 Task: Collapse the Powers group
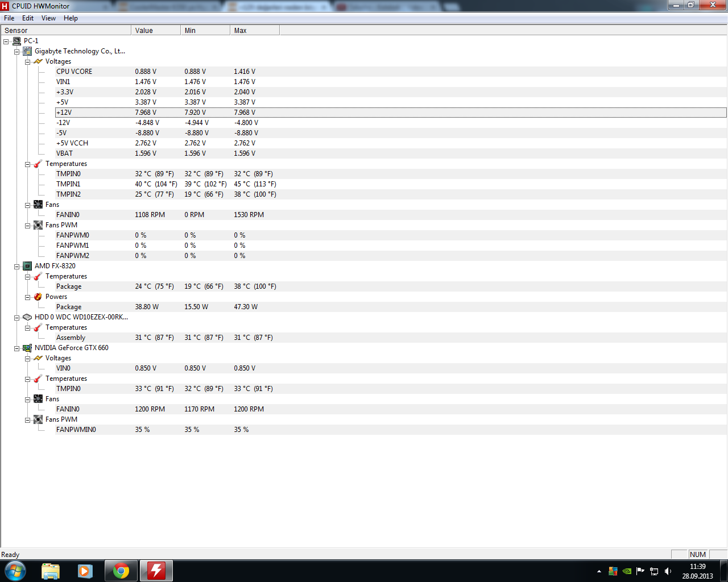pos(27,297)
